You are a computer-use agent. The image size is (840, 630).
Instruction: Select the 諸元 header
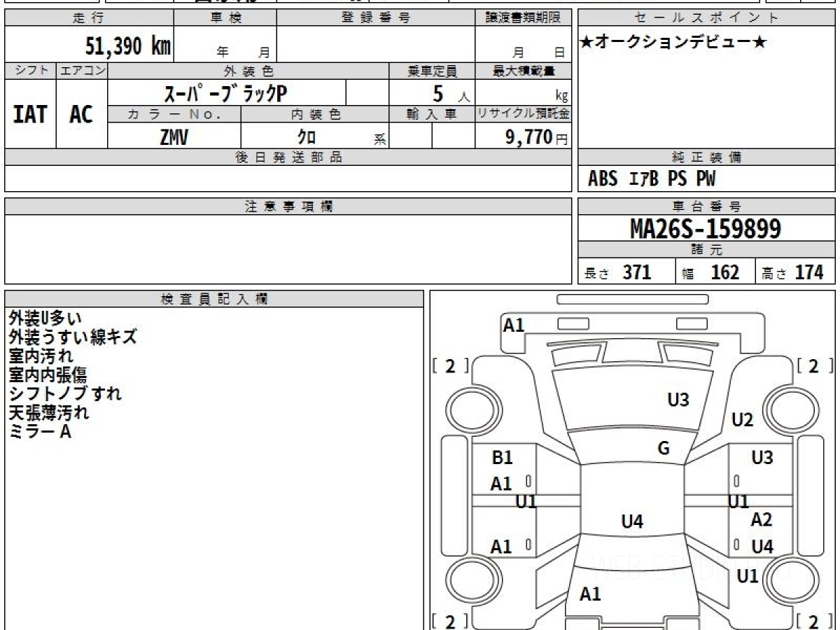coord(706,250)
